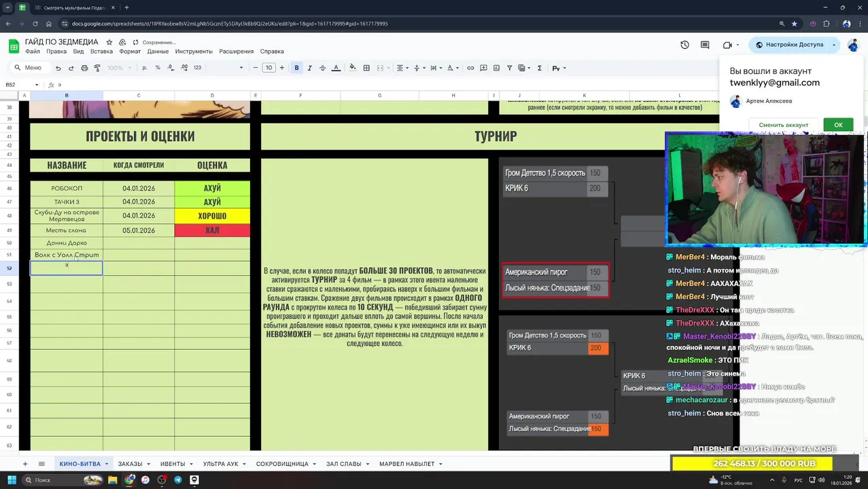This screenshot has height=489, width=868.
Task: Open the Формат menu
Action: (x=130, y=52)
